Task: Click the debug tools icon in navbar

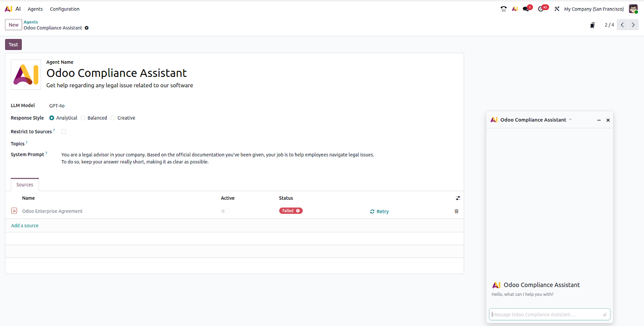Action: pos(557,9)
